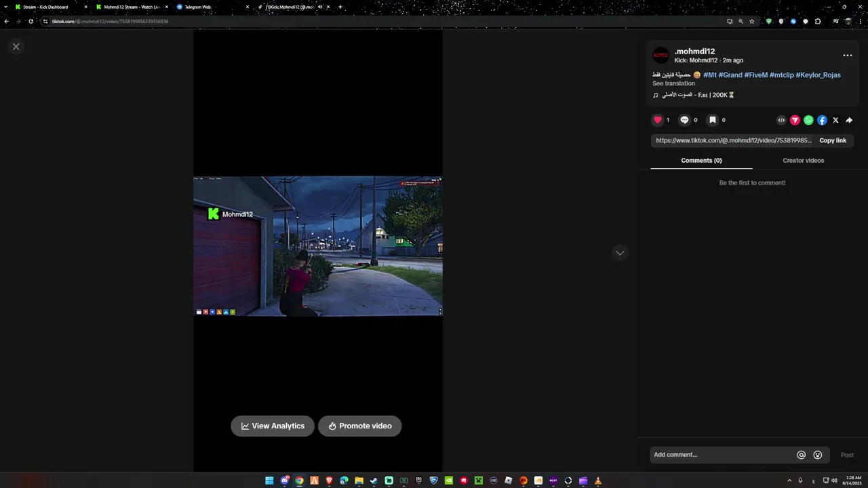Click See translation link

(x=673, y=83)
